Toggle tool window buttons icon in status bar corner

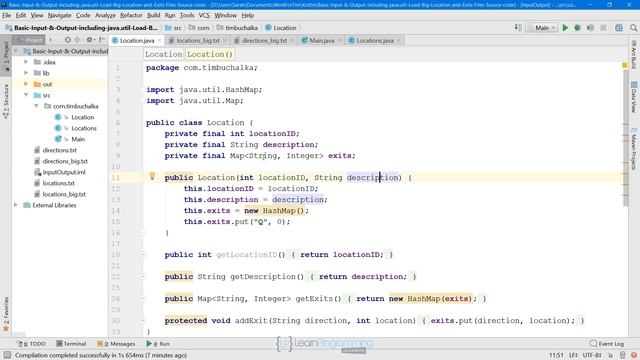click(x=7, y=355)
